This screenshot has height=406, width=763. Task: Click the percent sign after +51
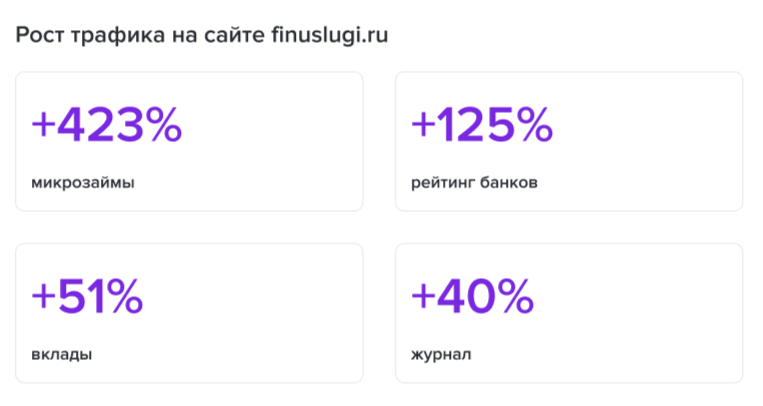point(126,296)
